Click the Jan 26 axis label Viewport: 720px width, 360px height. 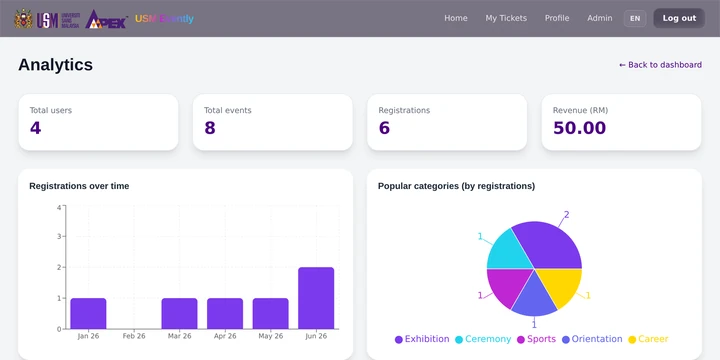88,336
